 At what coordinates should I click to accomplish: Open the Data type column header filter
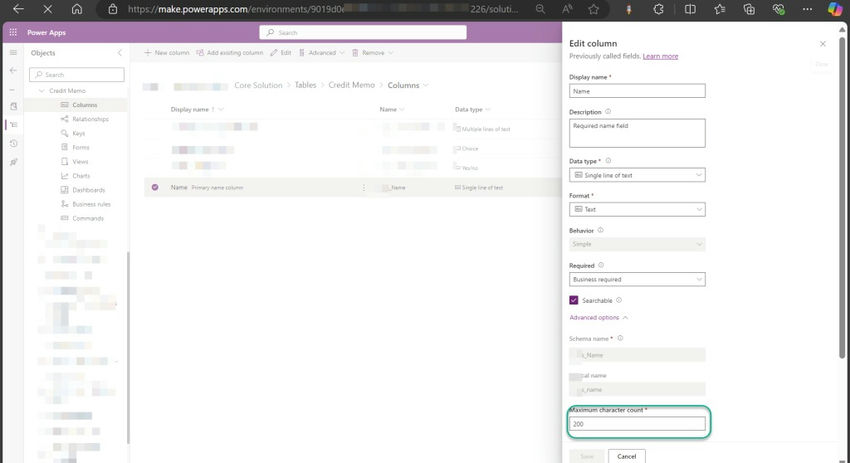click(472, 110)
